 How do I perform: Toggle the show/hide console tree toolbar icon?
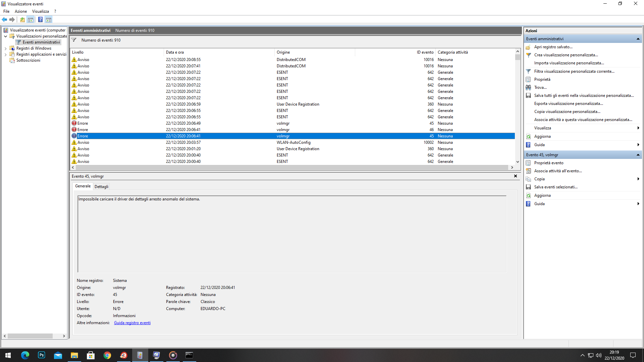pos(31,19)
